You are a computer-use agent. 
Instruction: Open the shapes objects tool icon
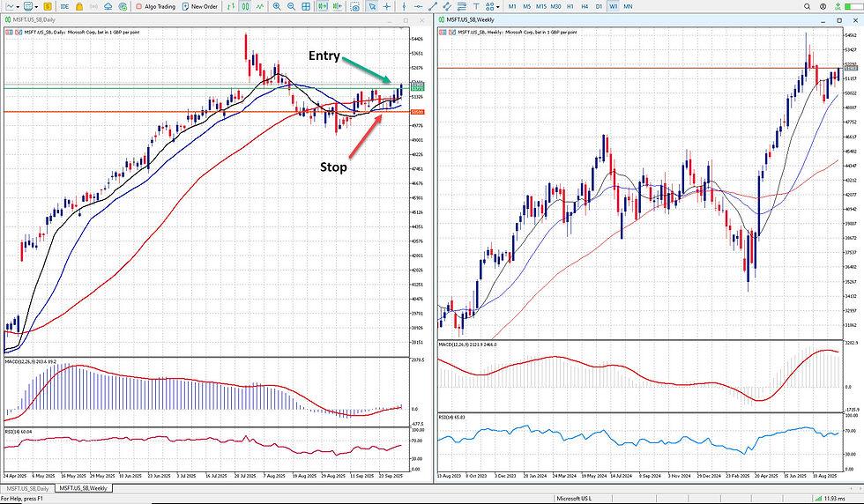click(490, 7)
